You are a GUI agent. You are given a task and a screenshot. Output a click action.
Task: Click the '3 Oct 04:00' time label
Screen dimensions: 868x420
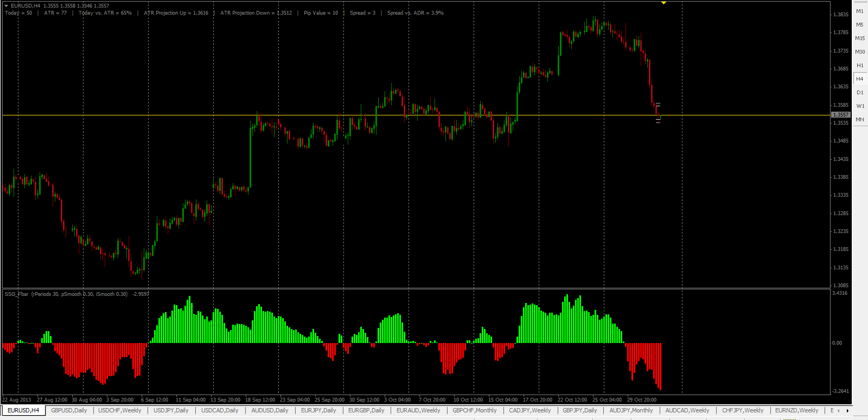(398, 400)
